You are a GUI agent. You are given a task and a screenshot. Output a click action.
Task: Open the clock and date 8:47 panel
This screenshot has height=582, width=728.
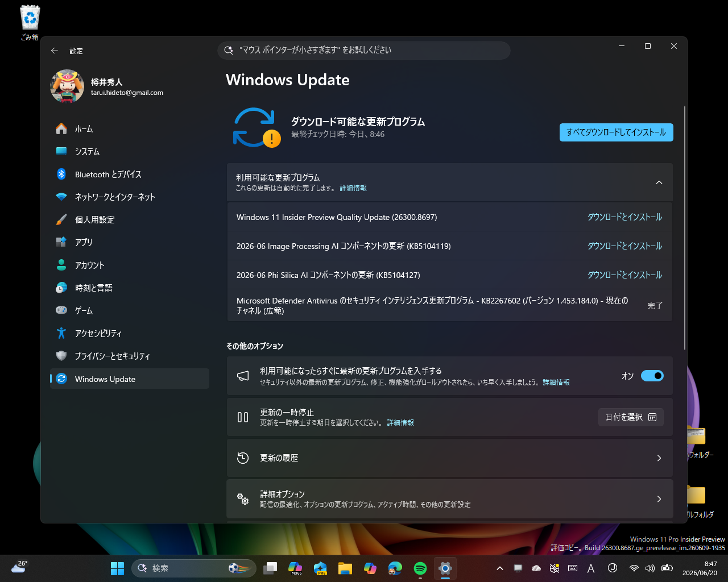701,568
